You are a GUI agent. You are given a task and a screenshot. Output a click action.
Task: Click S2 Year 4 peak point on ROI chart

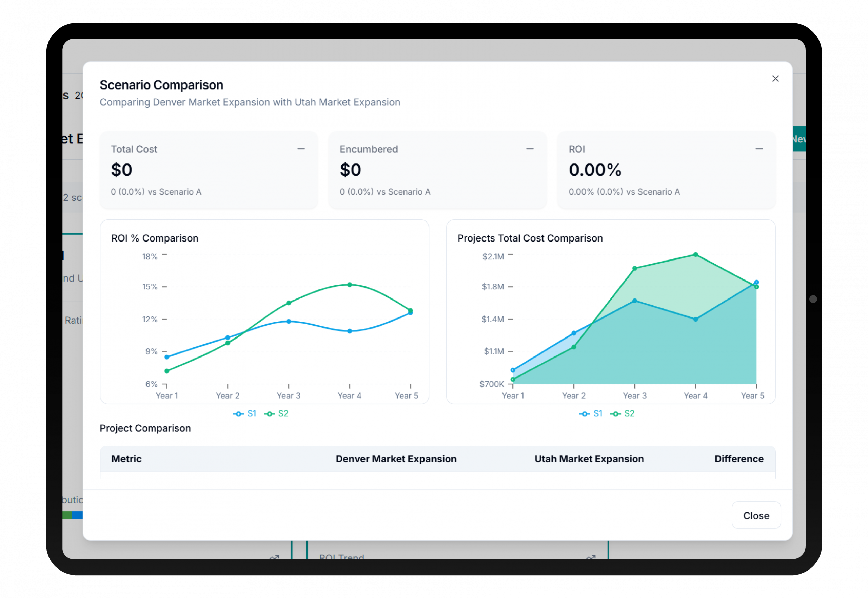tap(349, 285)
